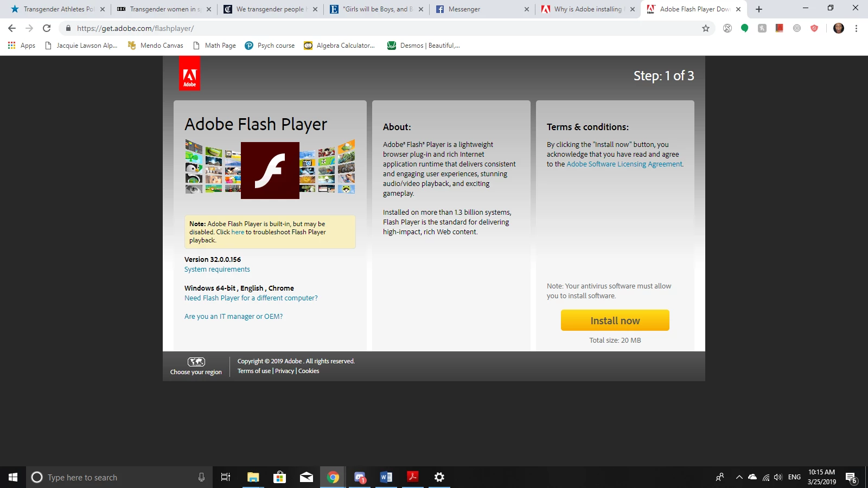Open the Cookies footer link

pyautogui.click(x=309, y=371)
